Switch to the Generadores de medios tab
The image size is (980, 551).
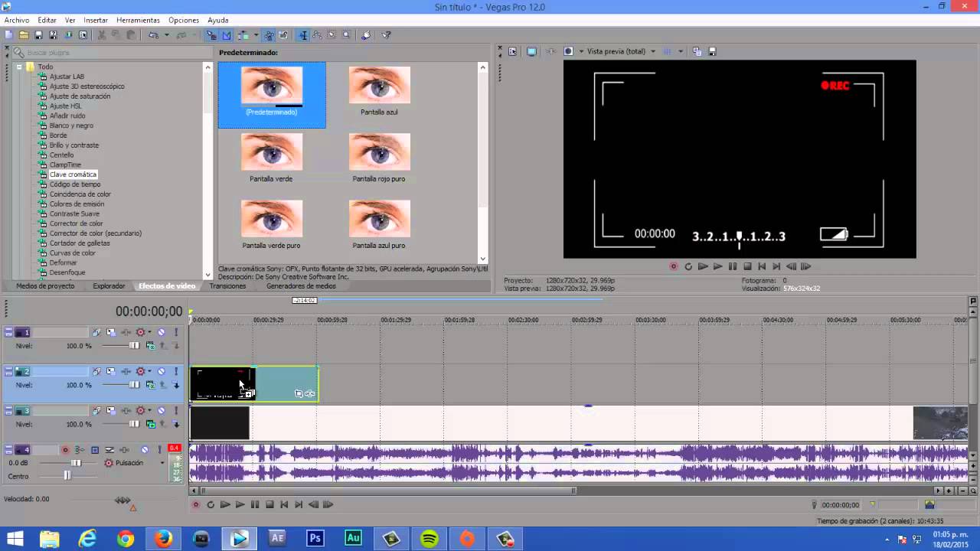[x=301, y=286]
